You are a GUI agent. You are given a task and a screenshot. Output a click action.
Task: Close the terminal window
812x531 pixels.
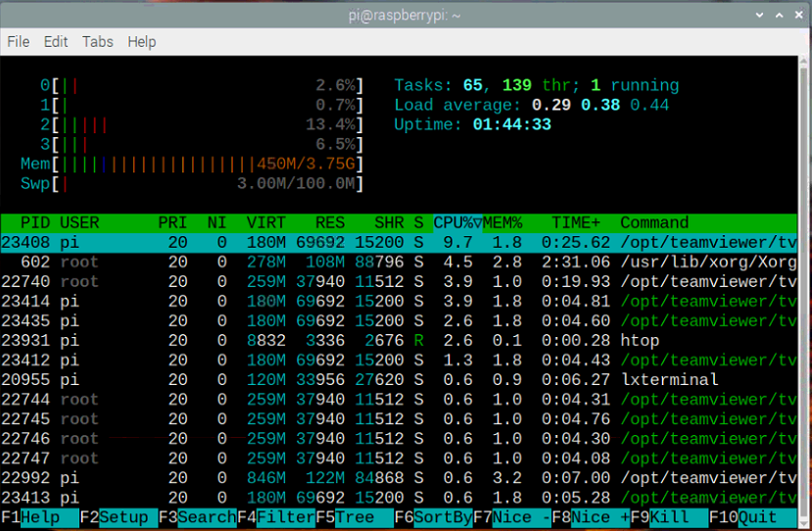pyautogui.click(x=799, y=15)
